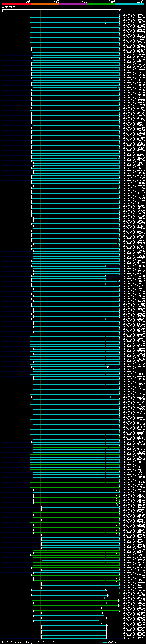
Task: Open hit UniRef100_P16031
Action: (x=134, y=552)
